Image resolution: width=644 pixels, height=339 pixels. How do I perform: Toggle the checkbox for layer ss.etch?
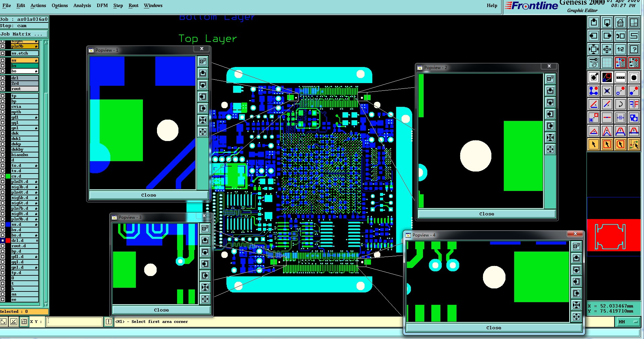pos(3,53)
